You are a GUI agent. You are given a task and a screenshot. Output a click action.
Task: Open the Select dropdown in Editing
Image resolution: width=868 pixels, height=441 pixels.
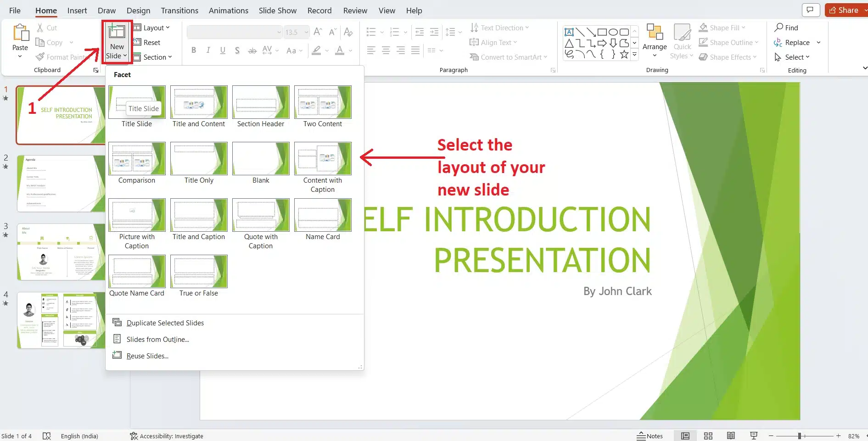click(x=792, y=57)
